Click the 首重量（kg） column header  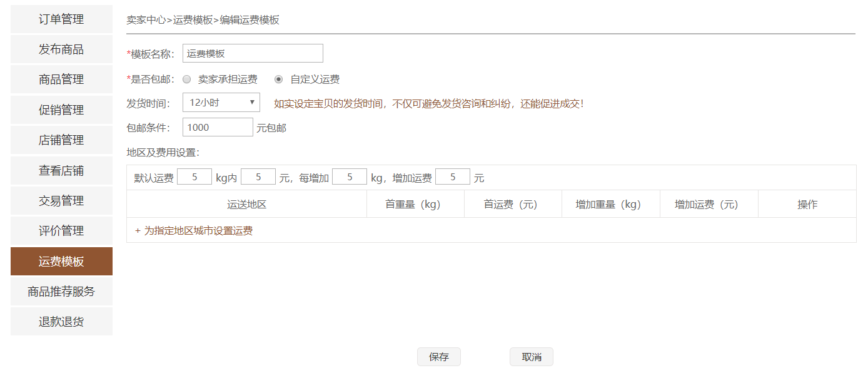pos(416,204)
